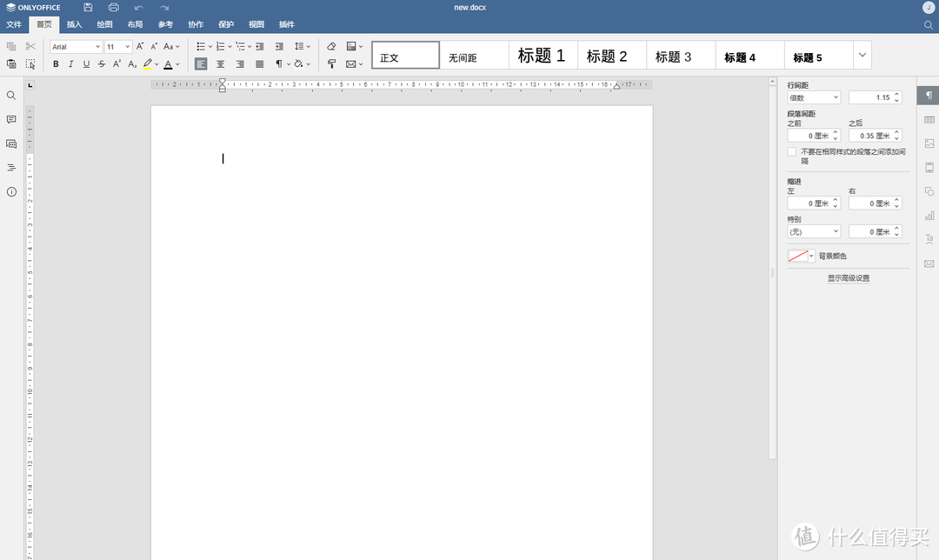
Task: Open the comments panel
Action: click(x=10, y=119)
